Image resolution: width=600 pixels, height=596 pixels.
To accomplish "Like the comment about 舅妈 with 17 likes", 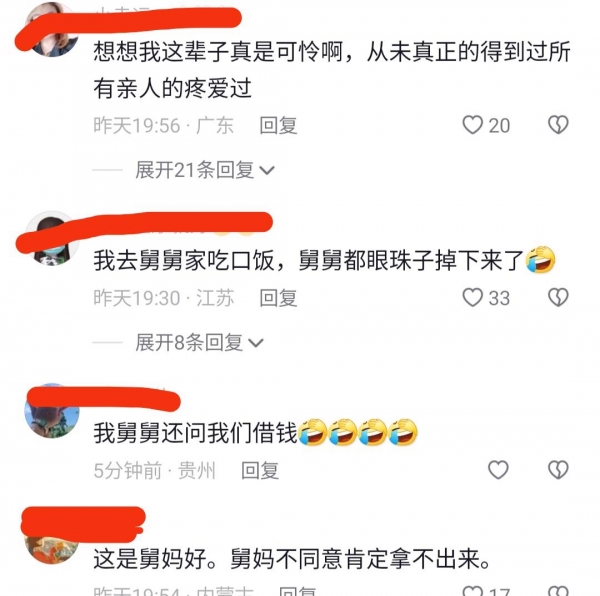I will pos(472,591).
